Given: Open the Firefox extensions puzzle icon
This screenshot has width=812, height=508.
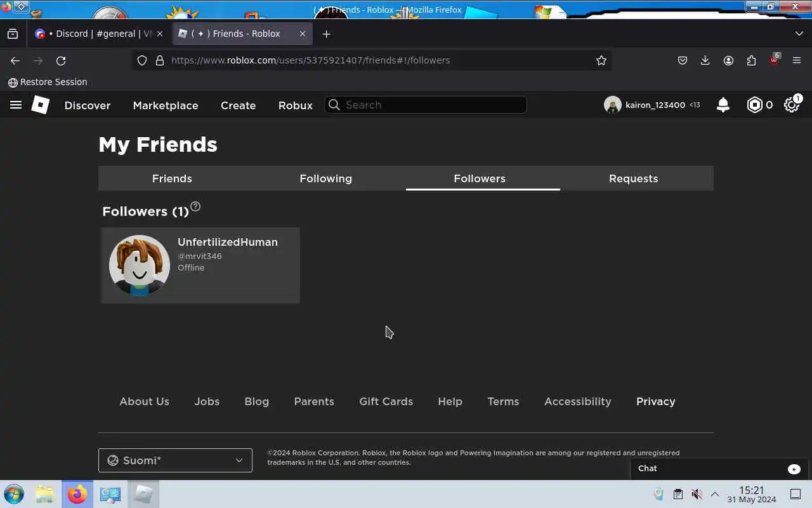Looking at the screenshot, I should 751,60.
